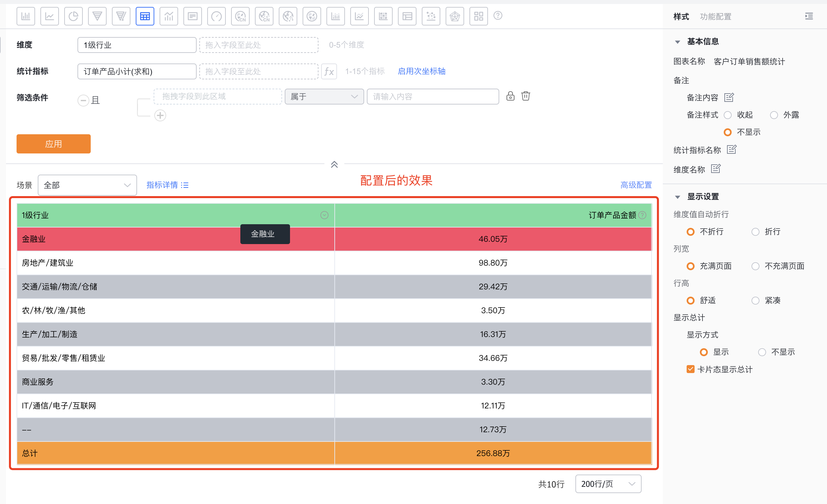The image size is (827, 504).
Task: Click the trash icon in filter row
Action: pyautogui.click(x=526, y=96)
